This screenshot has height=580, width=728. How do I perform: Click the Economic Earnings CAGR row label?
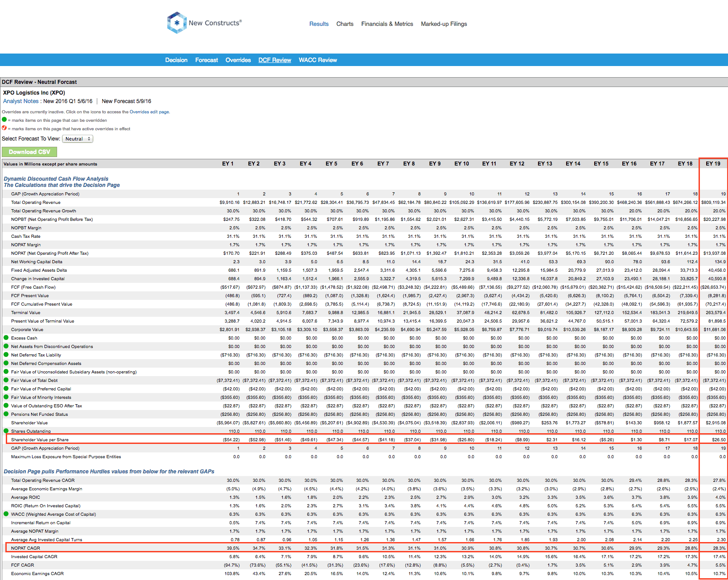point(37,574)
